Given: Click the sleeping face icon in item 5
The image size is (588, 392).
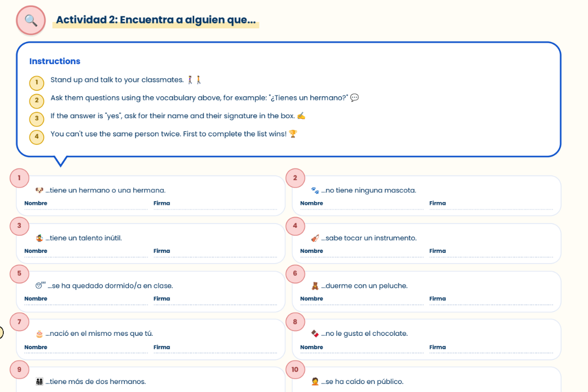Looking at the screenshot, I should [x=40, y=285].
